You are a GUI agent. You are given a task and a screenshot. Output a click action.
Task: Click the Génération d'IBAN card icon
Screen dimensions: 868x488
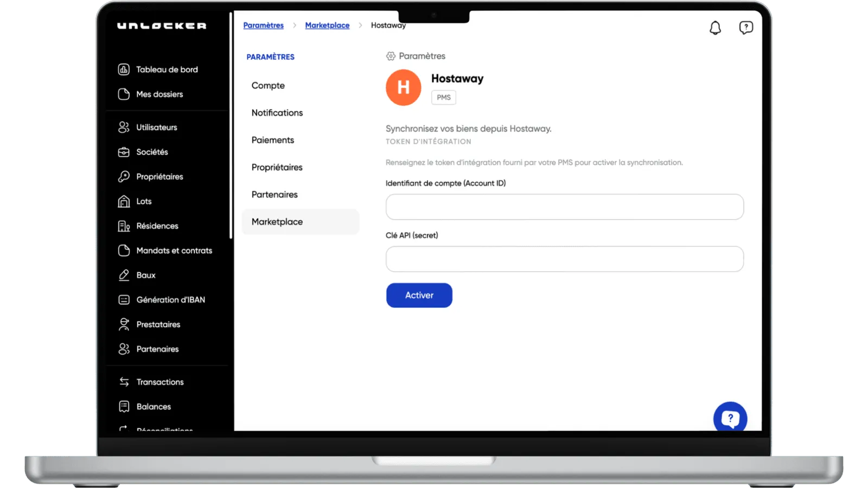(124, 300)
